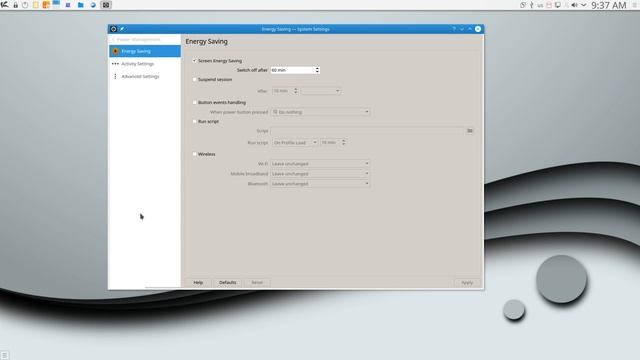Click the title bar help question mark
The height and width of the screenshot is (360, 640).
(454, 29)
